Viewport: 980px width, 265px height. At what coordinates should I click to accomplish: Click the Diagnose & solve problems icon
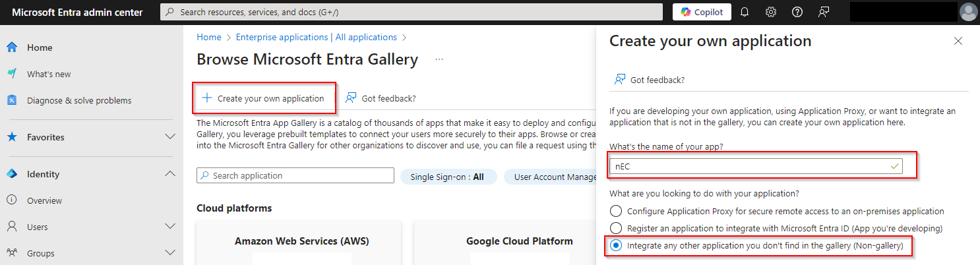pyautogui.click(x=12, y=100)
